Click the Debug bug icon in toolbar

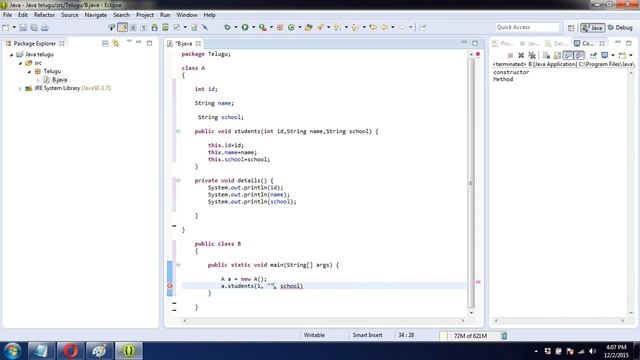coord(227,27)
